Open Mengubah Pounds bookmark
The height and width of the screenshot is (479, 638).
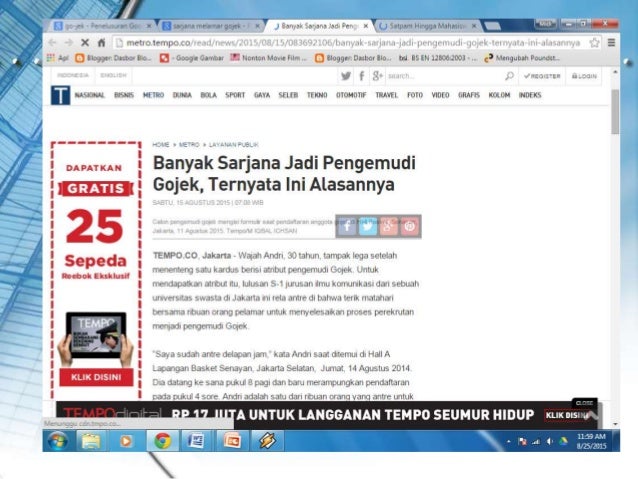[x=522, y=58]
